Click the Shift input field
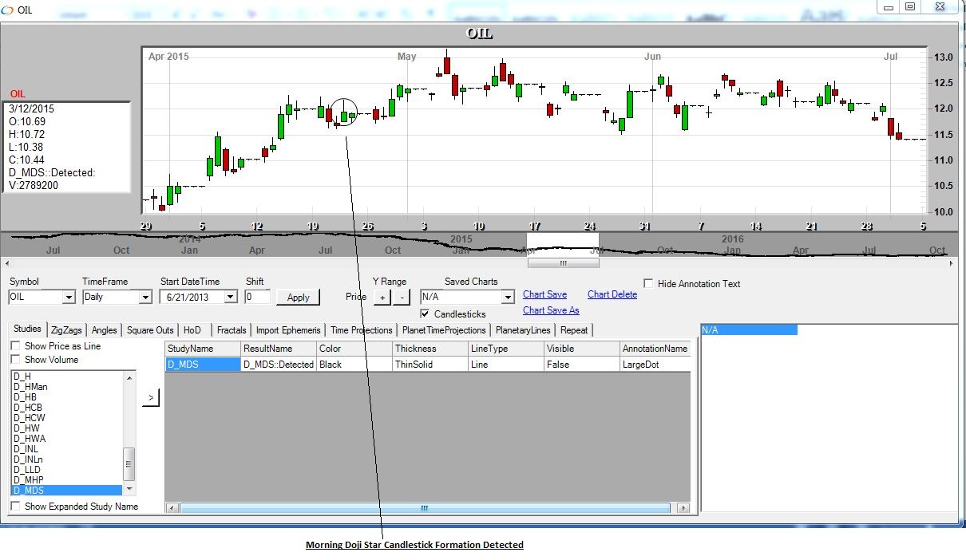This screenshot has height=560, width=966. (x=257, y=297)
